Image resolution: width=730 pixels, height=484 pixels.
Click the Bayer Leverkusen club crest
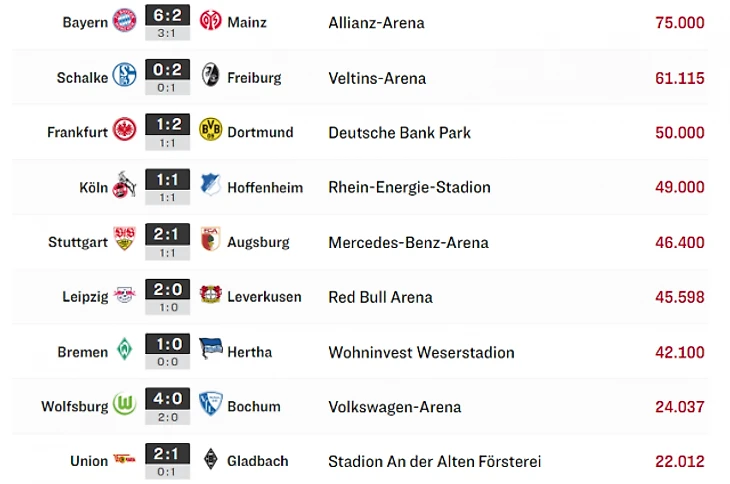point(210,296)
